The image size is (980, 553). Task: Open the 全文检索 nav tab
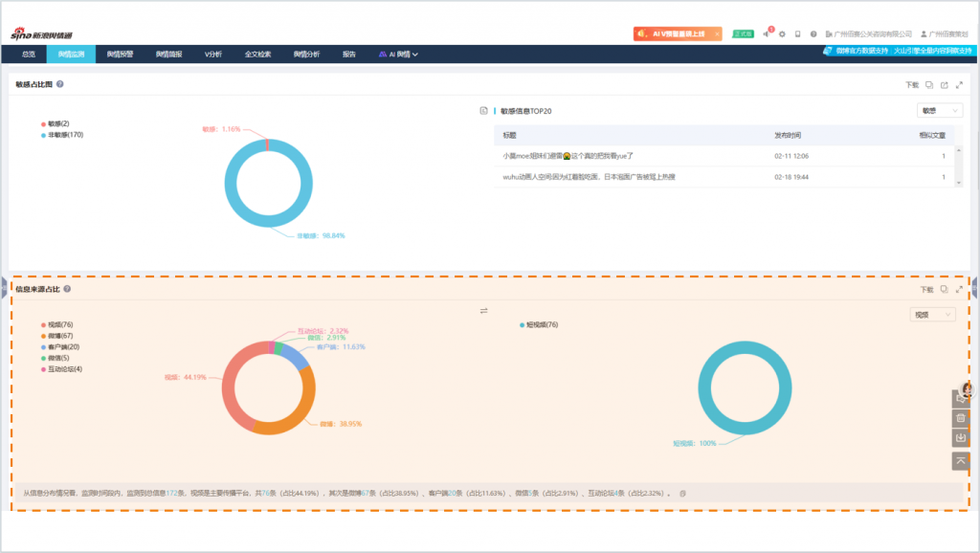coord(257,55)
